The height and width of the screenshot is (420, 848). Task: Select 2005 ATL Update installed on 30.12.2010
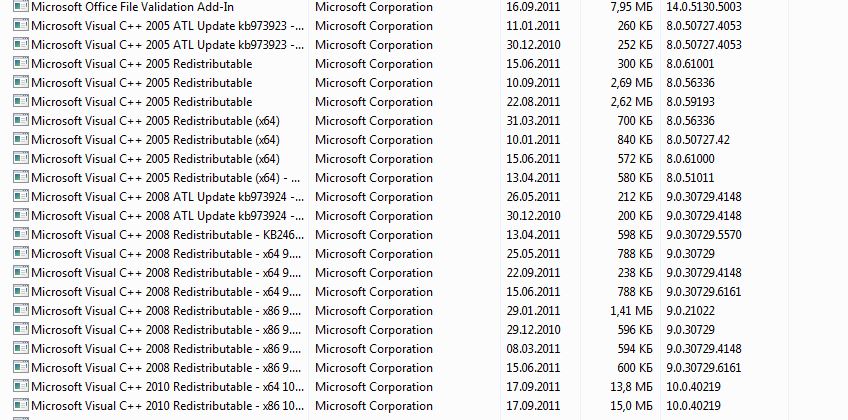click(x=167, y=45)
